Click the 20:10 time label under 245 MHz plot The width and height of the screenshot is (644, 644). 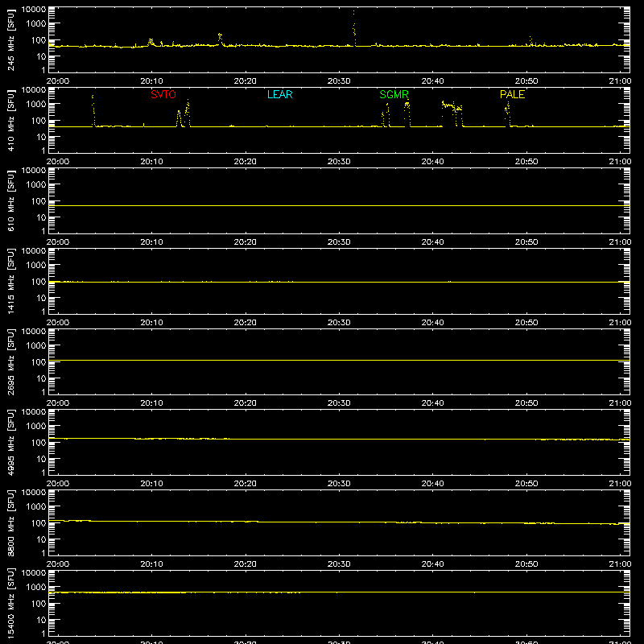tap(151, 81)
